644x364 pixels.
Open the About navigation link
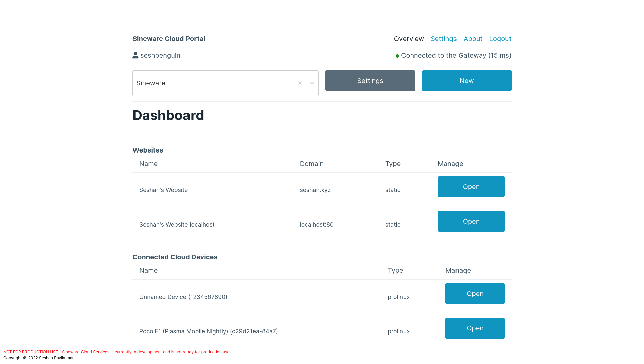coord(473,39)
